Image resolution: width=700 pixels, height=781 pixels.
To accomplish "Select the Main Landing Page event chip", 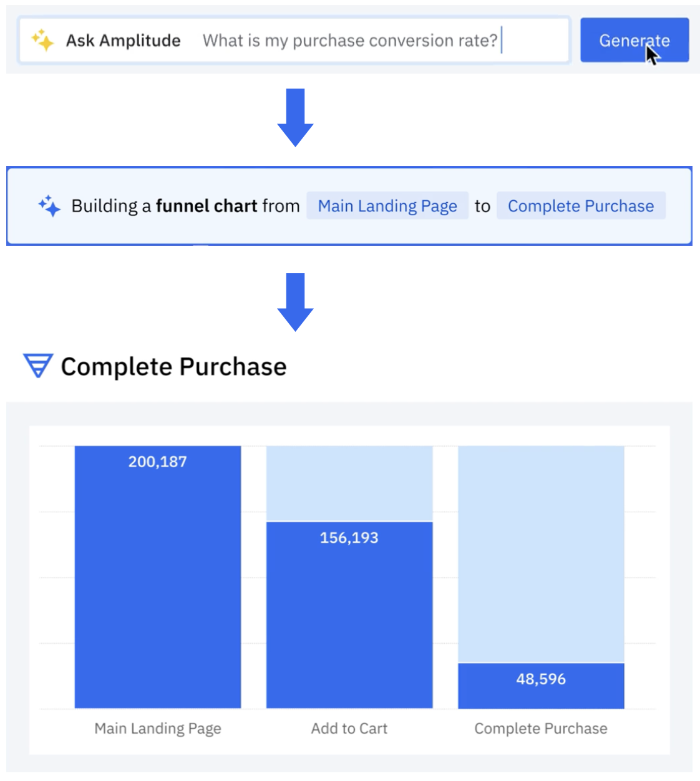I will (387, 206).
